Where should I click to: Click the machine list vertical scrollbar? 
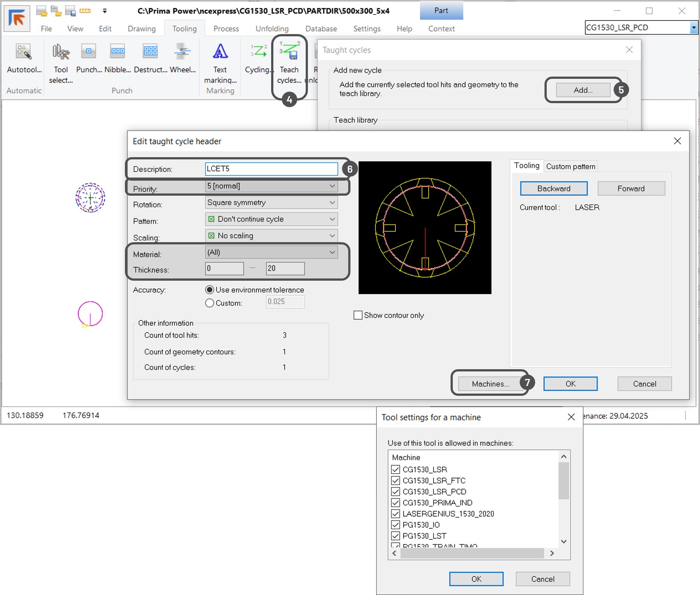click(564, 481)
